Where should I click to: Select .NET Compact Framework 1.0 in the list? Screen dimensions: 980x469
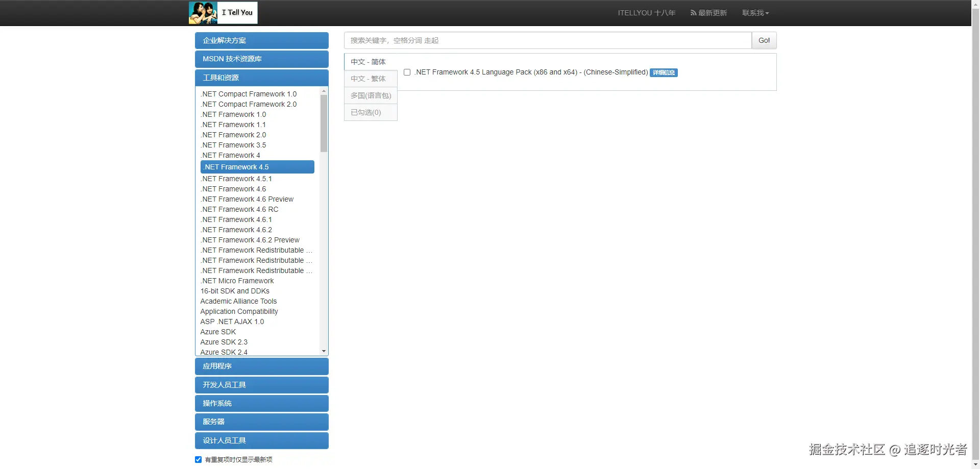pos(249,94)
